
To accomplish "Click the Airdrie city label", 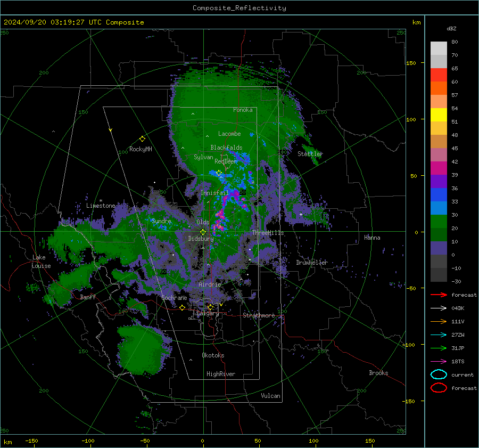I will [x=210, y=284].
